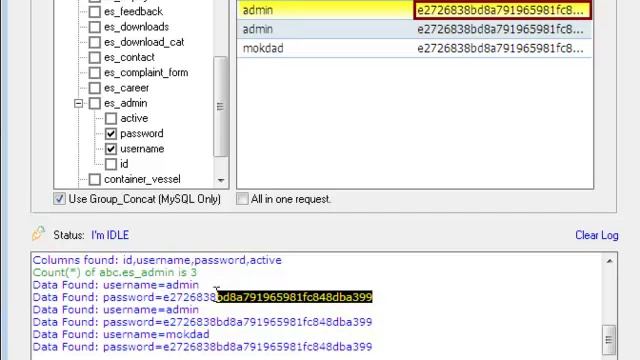The image size is (640, 360).
Task: Click the status carrot icon
Action: point(38,233)
